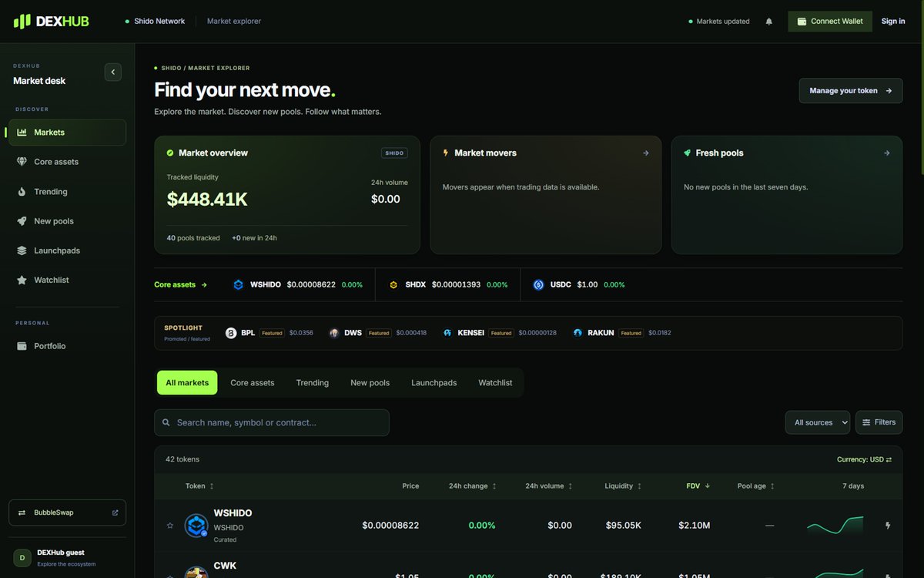Open the All sources dropdown

tap(818, 422)
